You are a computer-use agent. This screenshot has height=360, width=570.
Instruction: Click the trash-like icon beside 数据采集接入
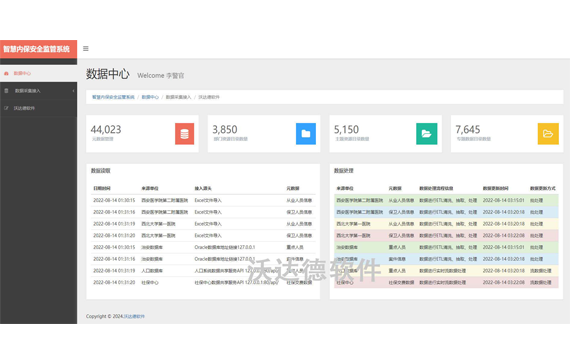point(6,91)
